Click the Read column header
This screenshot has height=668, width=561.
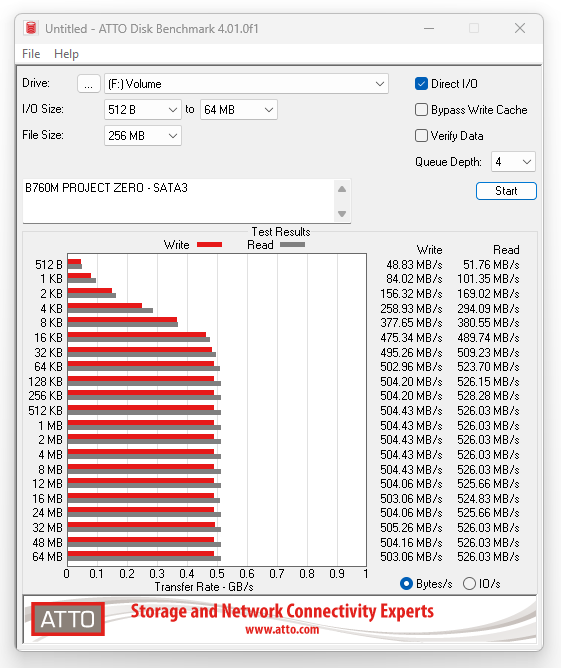tap(506, 250)
